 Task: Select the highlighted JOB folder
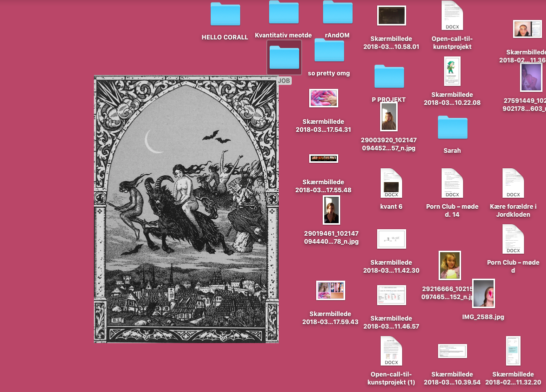click(x=284, y=57)
